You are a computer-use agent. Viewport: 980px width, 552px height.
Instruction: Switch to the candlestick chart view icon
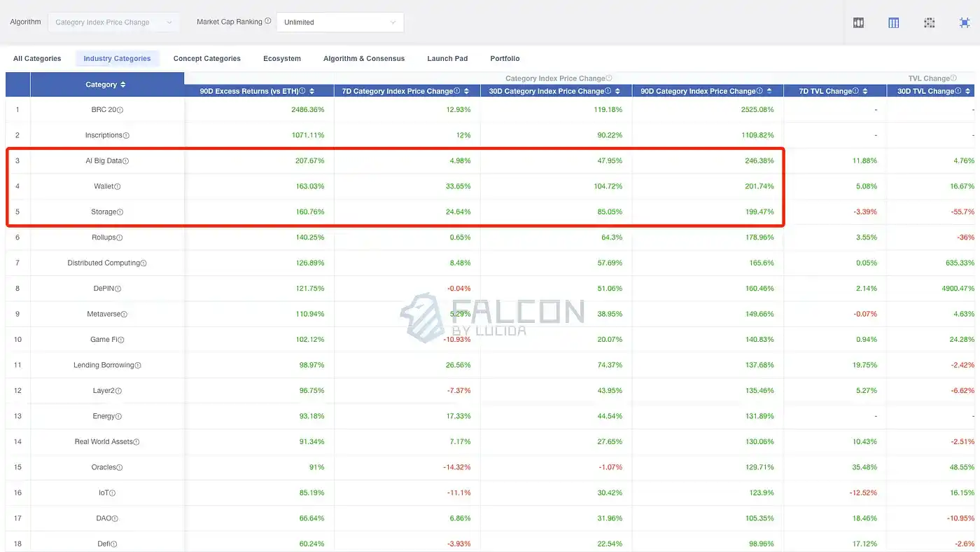tap(858, 22)
